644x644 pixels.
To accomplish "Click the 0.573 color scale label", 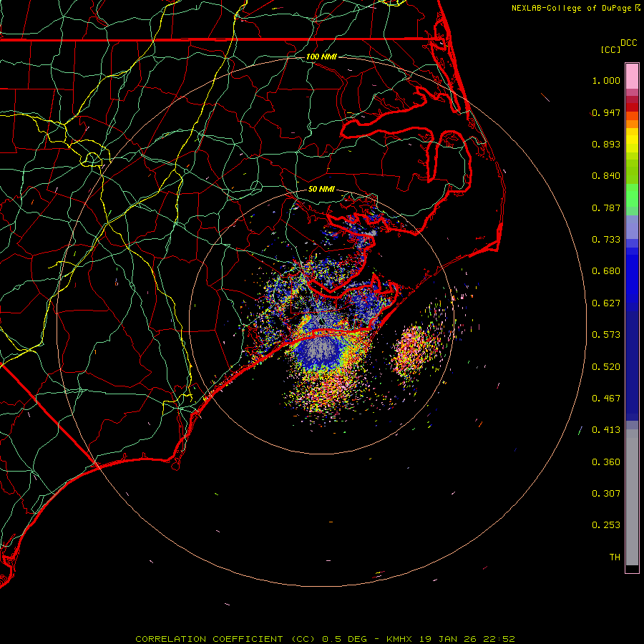I will pos(606,335).
